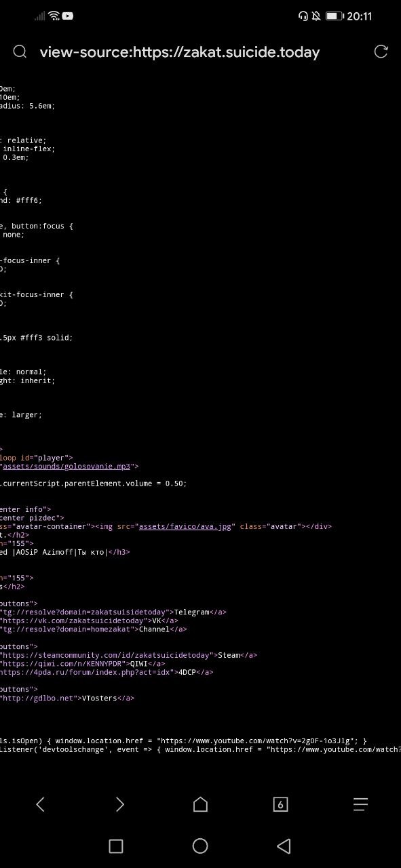Edit the view-source URL in the address bar

point(180,52)
